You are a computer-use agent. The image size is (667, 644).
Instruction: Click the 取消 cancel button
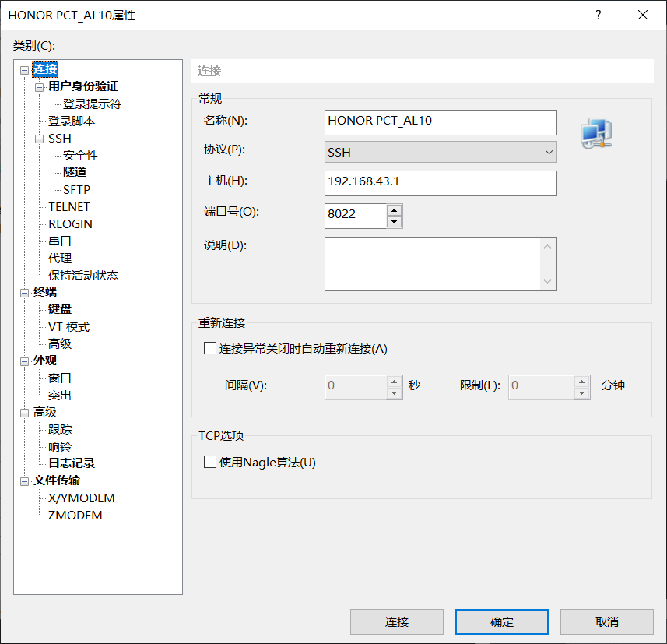(x=606, y=621)
